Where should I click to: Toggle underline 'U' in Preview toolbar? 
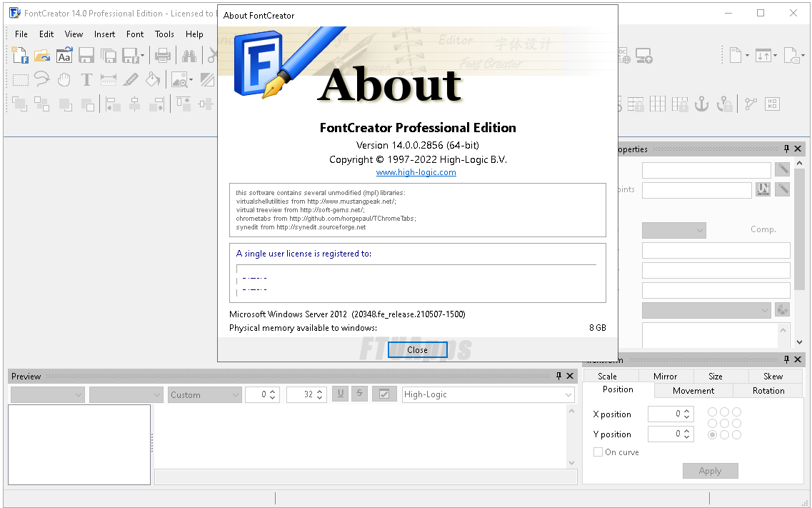[x=340, y=394]
